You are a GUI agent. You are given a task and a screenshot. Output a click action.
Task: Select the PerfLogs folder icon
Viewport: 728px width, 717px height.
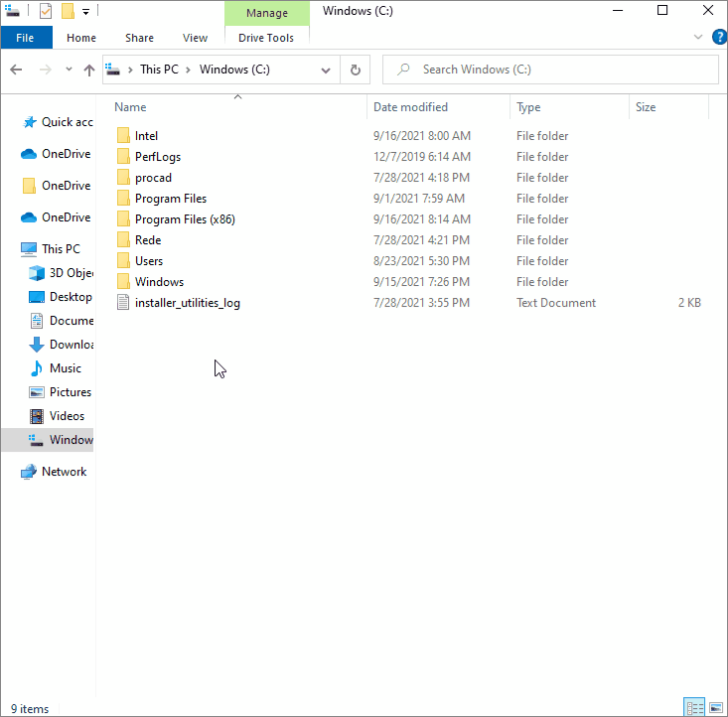[x=123, y=157]
